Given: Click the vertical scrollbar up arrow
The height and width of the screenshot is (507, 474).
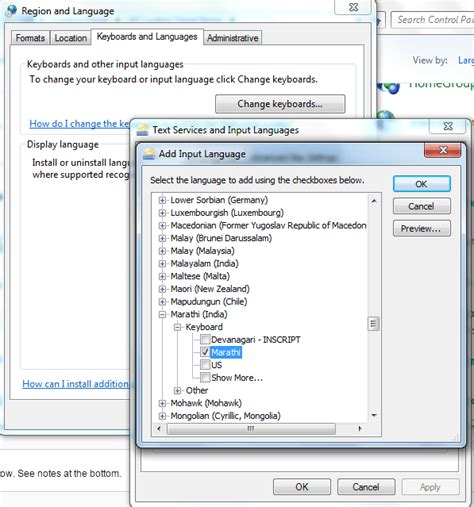Looking at the screenshot, I should [374, 201].
